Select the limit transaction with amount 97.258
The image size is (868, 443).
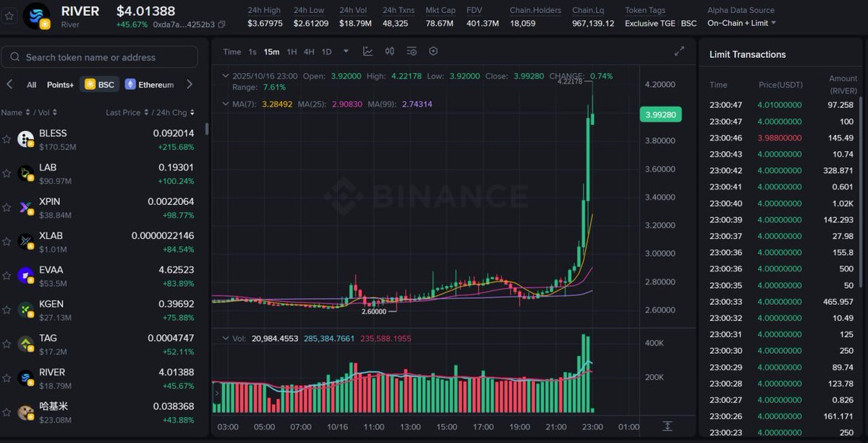pyautogui.click(x=782, y=105)
